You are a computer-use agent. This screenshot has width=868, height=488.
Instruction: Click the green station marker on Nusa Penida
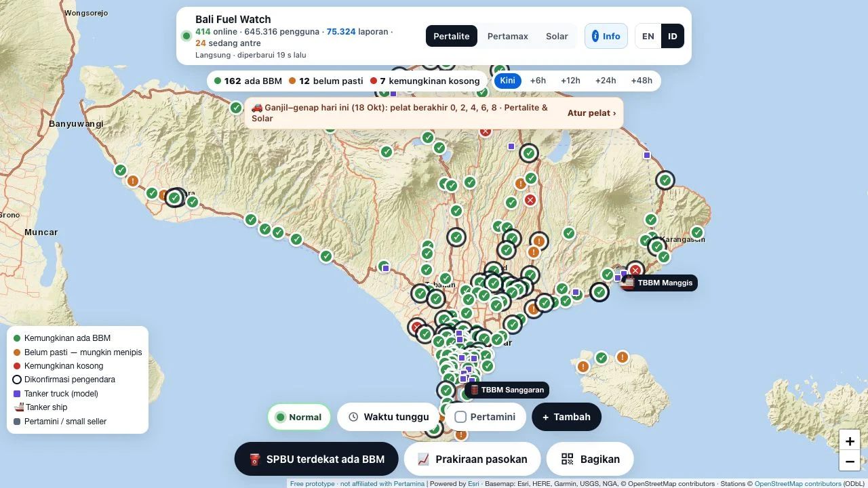click(601, 357)
